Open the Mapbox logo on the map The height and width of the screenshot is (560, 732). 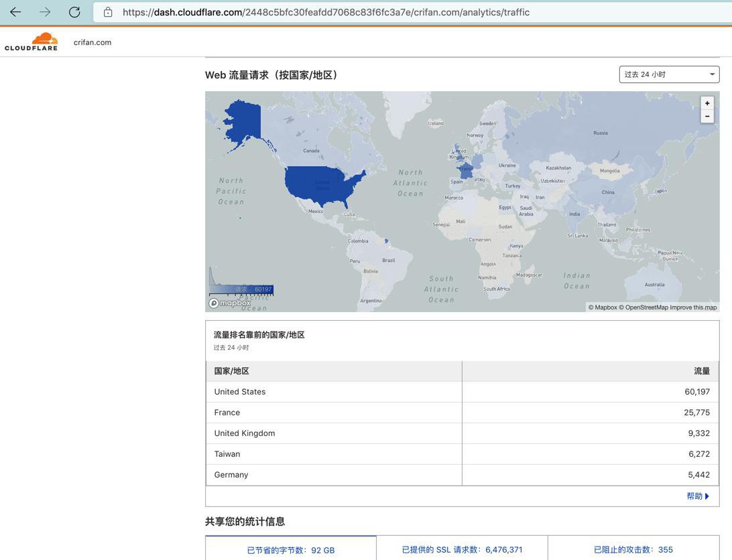tap(230, 303)
